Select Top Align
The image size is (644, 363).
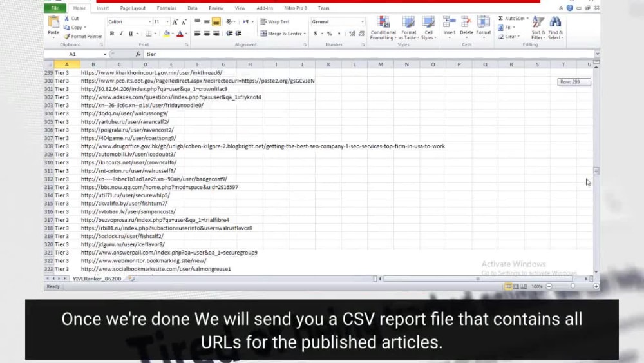tap(198, 21)
